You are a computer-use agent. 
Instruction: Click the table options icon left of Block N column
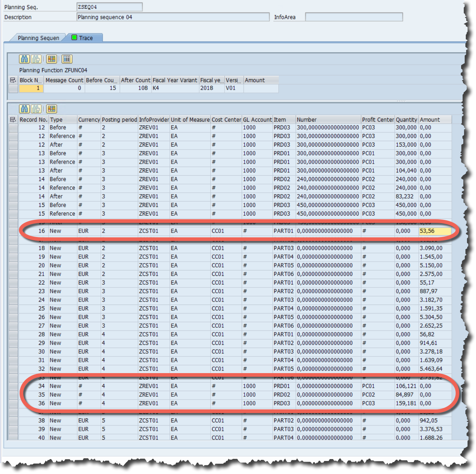(x=12, y=80)
